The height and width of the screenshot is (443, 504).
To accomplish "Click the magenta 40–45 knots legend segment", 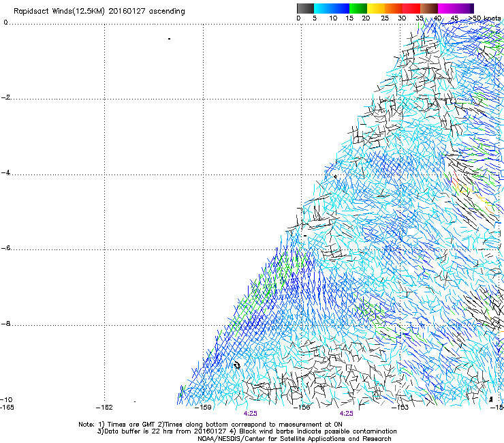I will 447,8.
